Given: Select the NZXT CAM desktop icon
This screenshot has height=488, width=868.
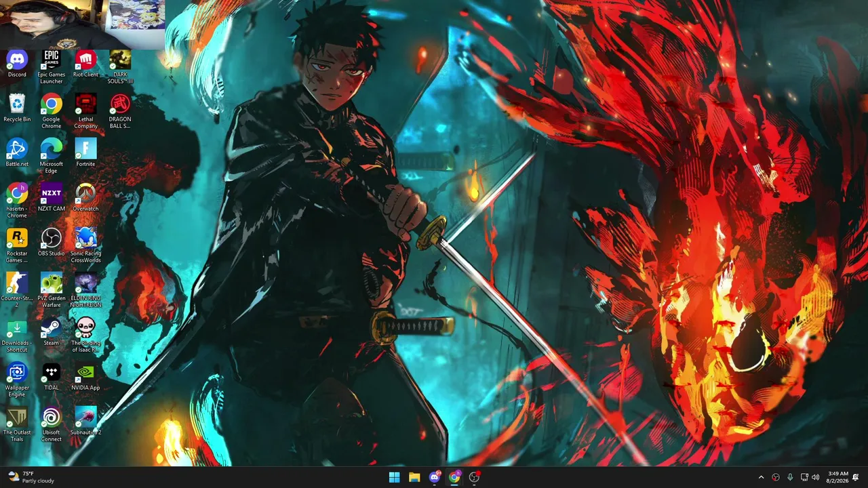Looking at the screenshot, I should point(51,199).
